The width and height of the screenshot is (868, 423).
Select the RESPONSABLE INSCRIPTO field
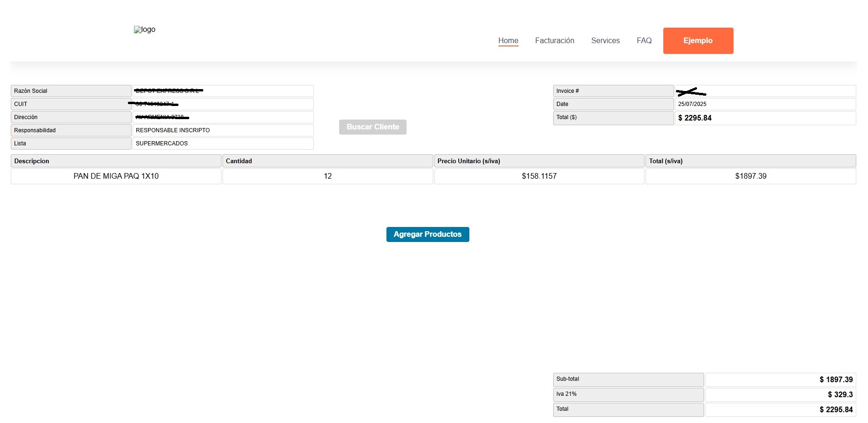[223, 130]
